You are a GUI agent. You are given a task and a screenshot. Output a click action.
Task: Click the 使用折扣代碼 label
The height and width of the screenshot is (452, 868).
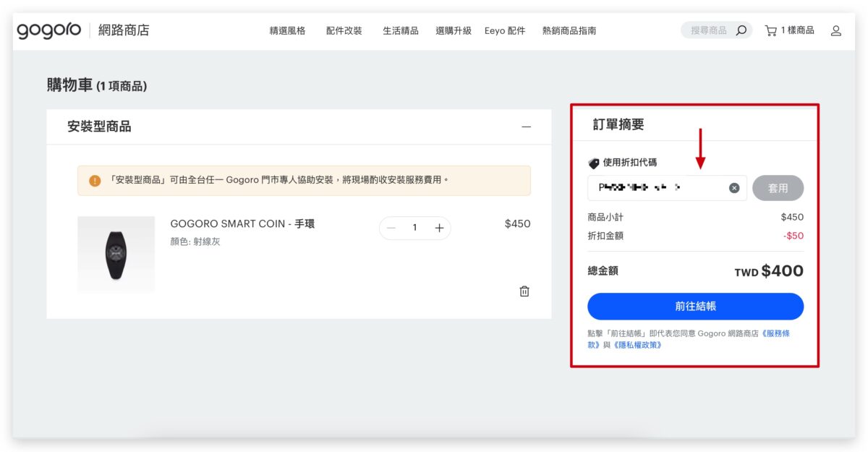630,163
